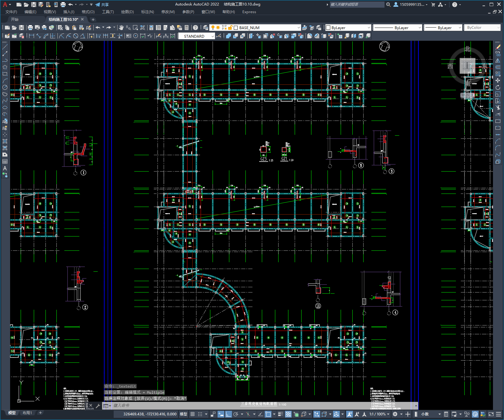The width and height of the screenshot is (504, 420).
Task: Toggle object snap in status bar
Action: (268, 414)
